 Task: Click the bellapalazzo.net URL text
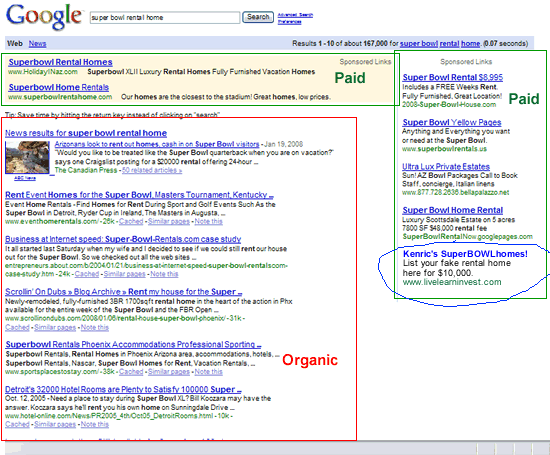456,192
